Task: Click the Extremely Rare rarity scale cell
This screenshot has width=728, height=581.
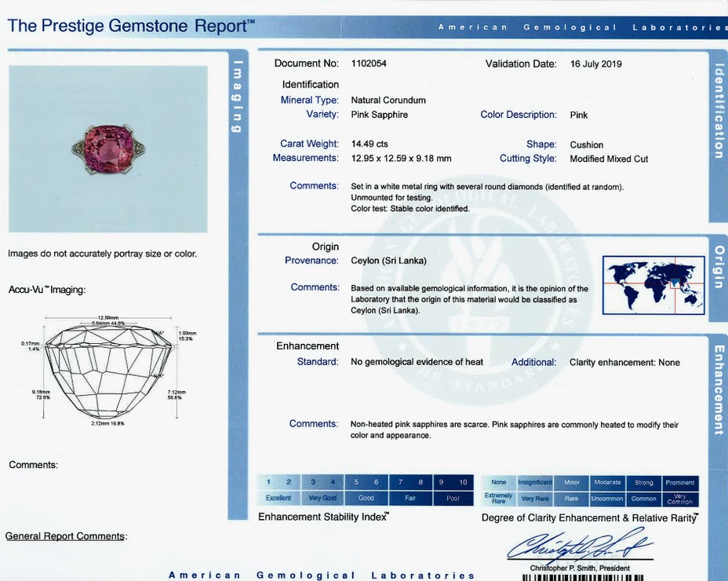Action: pos(499,498)
